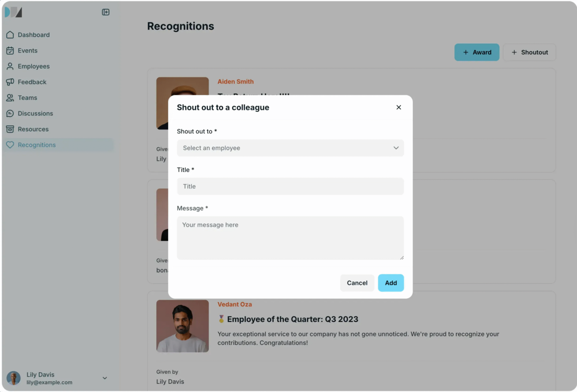Image resolution: width=577 pixels, height=392 pixels.
Task: Collapse the sidebar panel
Action: coord(105,12)
